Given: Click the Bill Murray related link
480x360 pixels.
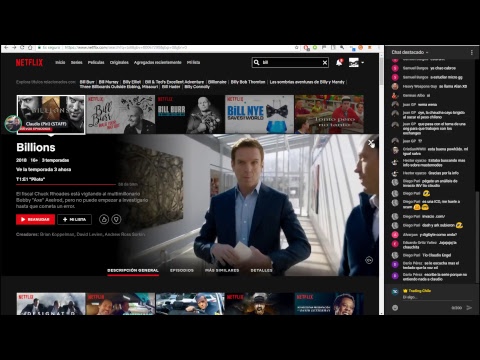Looking at the screenshot, I should pos(109,82).
